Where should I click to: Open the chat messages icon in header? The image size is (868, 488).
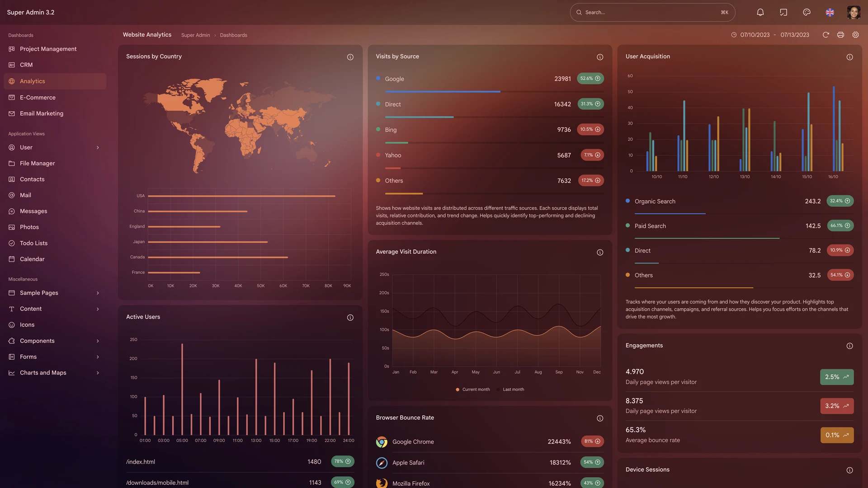coord(783,12)
